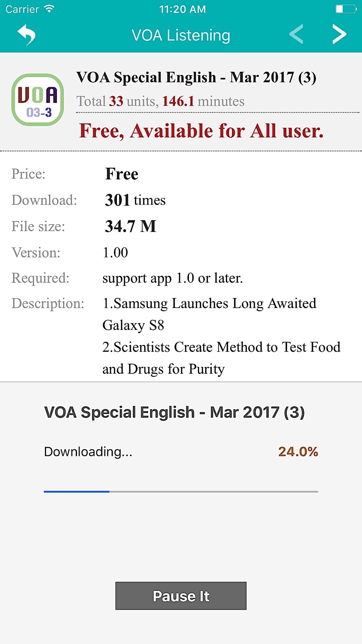Screen dimensions: 362x644
Task: Tap "Free, Available for All user." banner
Action: click(x=201, y=131)
